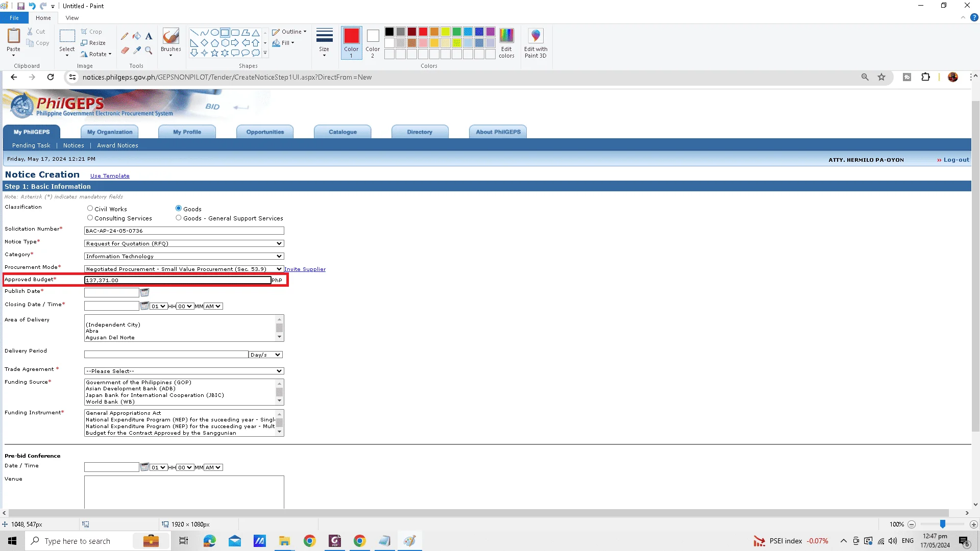Open the Trade Agreement dropdown
The image size is (980, 551).
(x=184, y=371)
